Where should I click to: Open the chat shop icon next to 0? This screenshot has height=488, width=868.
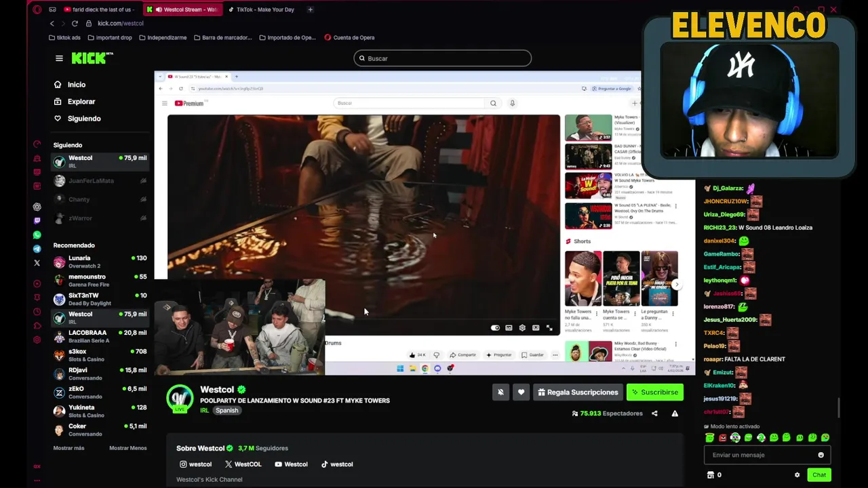[710, 475]
